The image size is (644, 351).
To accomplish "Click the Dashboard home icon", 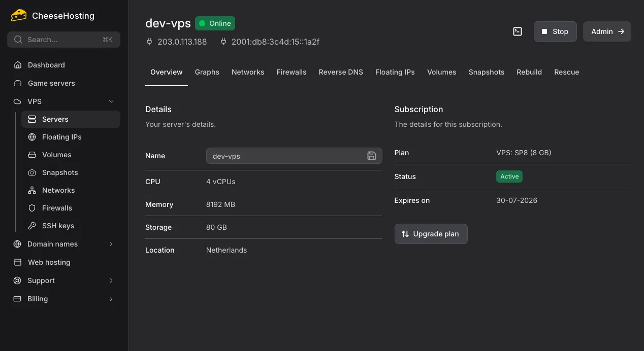I will tap(18, 65).
